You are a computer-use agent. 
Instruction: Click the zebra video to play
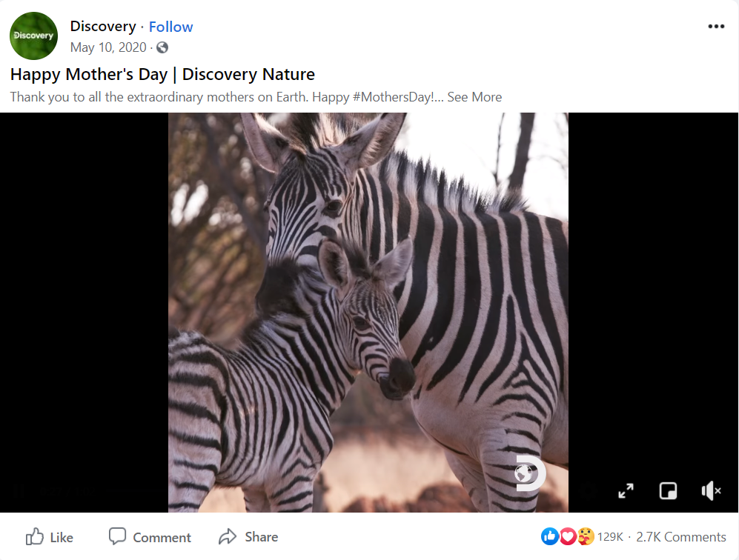click(368, 312)
